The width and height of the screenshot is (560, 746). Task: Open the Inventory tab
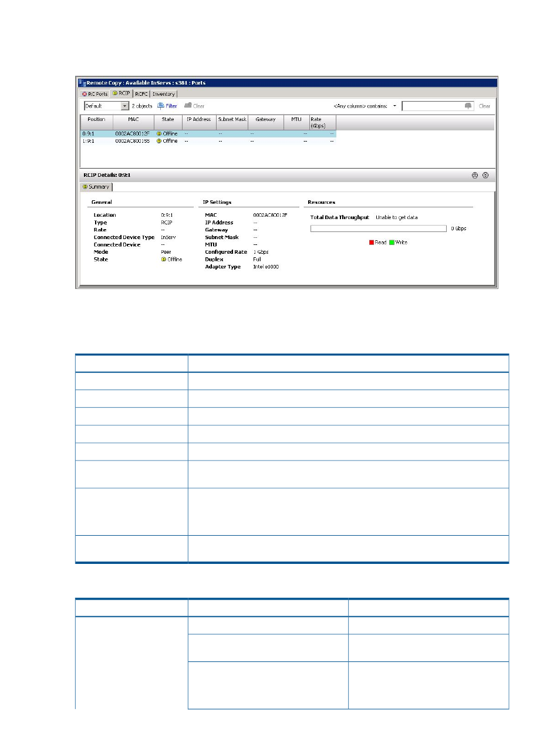pos(164,94)
